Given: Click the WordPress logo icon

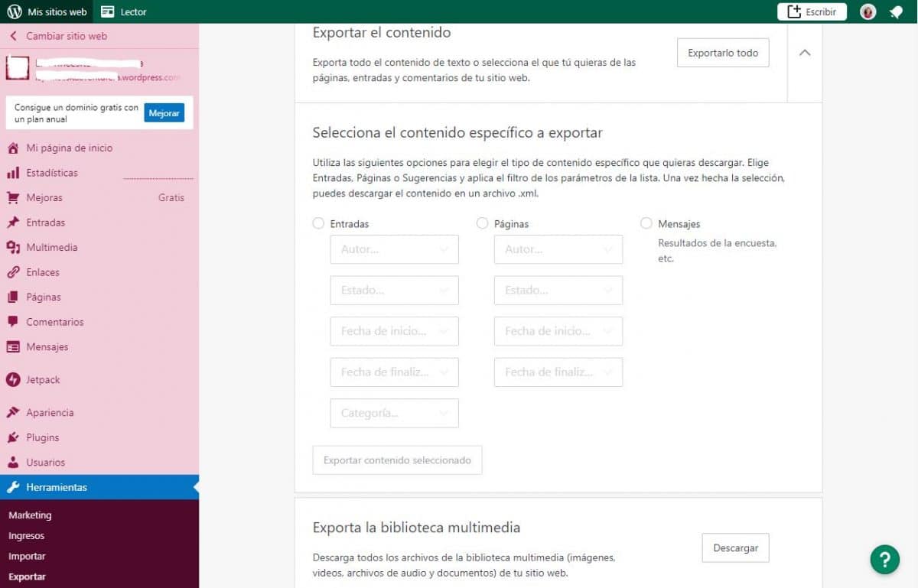Looking at the screenshot, I should click(x=14, y=11).
